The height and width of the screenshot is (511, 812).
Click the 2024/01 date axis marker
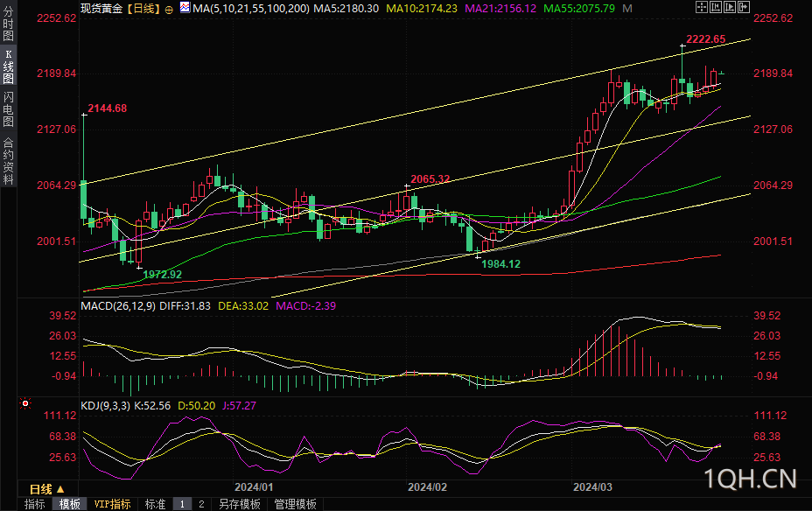(254, 487)
